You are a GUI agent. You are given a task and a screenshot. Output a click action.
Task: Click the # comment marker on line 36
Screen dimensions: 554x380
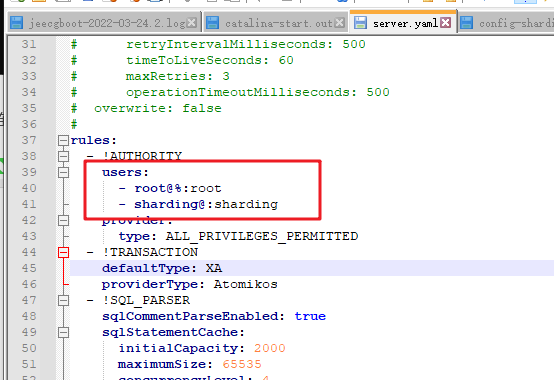coord(74,124)
